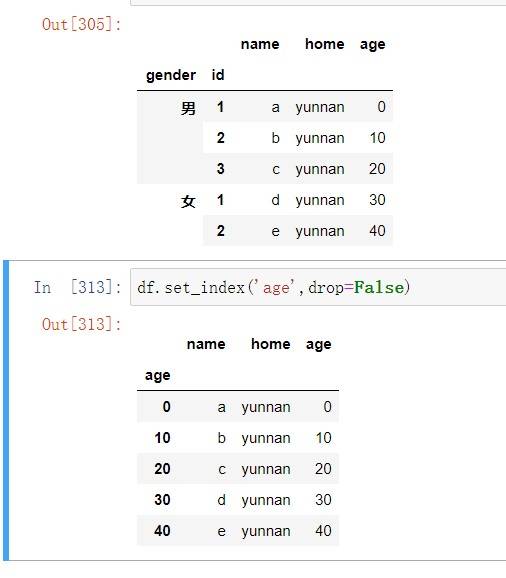Image resolution: width=506 pixels, height=578 pixels.
Task: Click the 'age' column header in first table
Action: pos(373,45)
